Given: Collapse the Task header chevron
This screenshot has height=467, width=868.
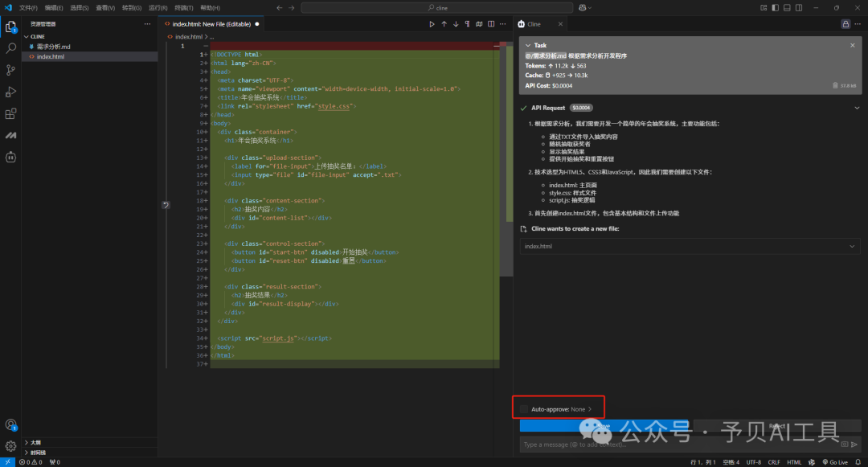Looking at the screenshot, I should pyautogui.click(x=527, y=45).
